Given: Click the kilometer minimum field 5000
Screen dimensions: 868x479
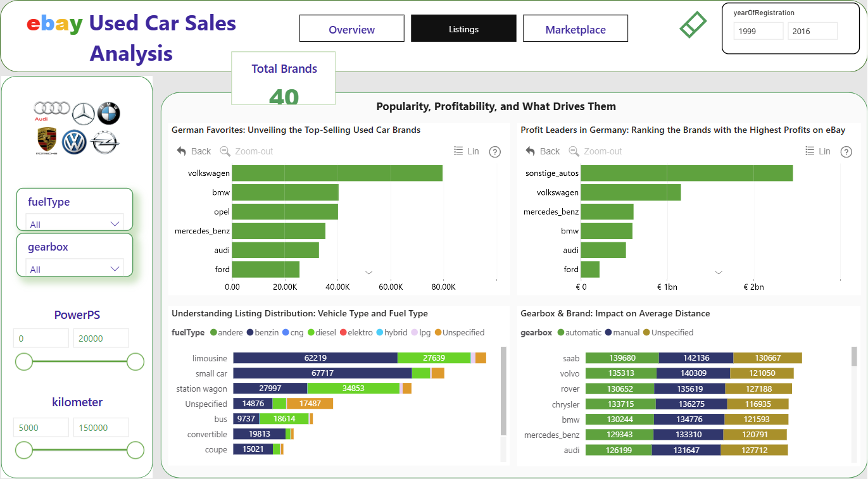Looking at the screenshot, I should [x=41, y=427].
